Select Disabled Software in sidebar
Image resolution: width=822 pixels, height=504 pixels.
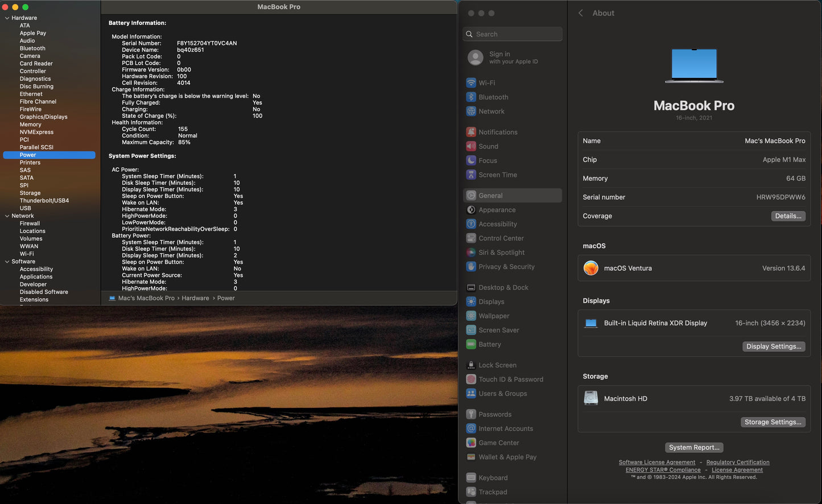(44, 292)
